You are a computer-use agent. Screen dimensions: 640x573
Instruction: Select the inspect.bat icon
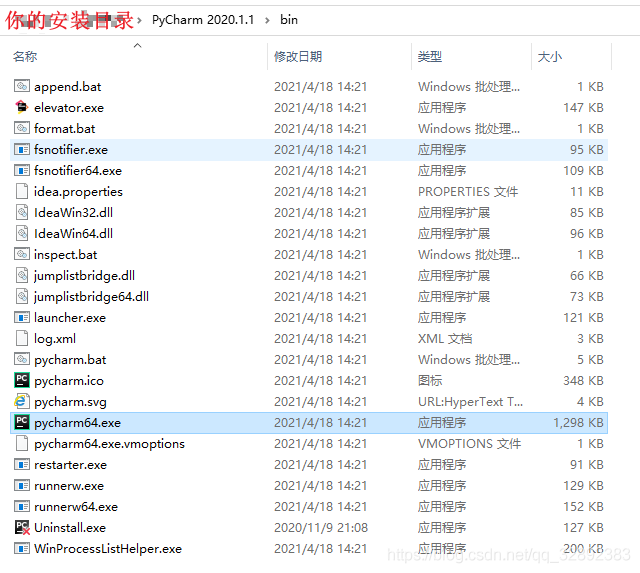pos(22,254)
